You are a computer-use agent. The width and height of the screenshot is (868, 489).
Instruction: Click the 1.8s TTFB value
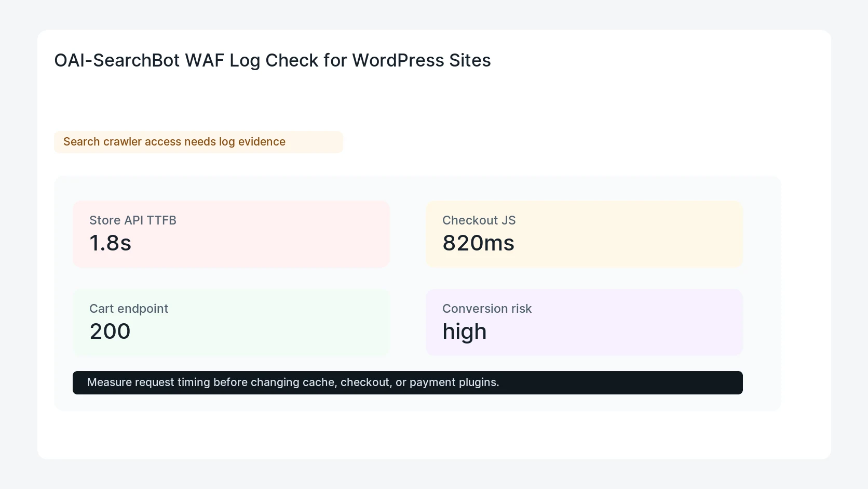[110, 243]
